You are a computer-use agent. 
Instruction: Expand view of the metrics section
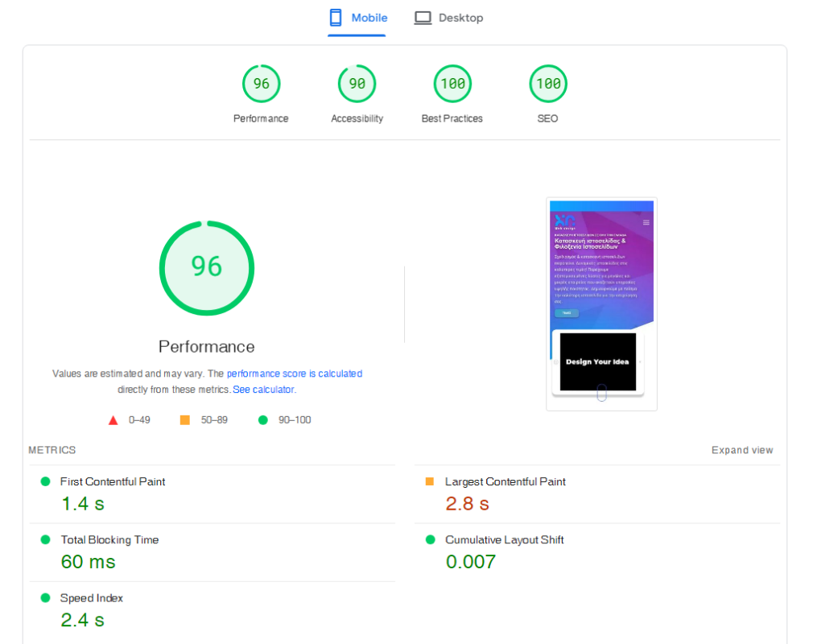(x=742, y=450)
